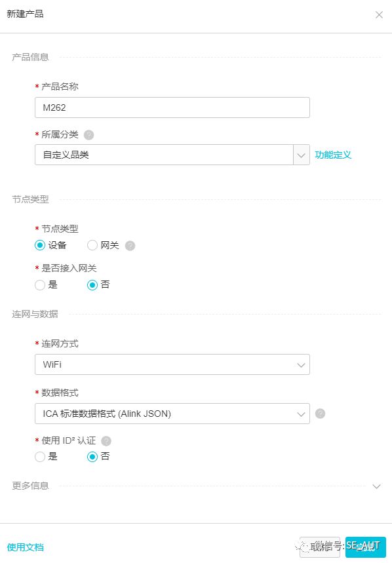Click the dropdown arrow on 所属分类 field

(301, 155)
